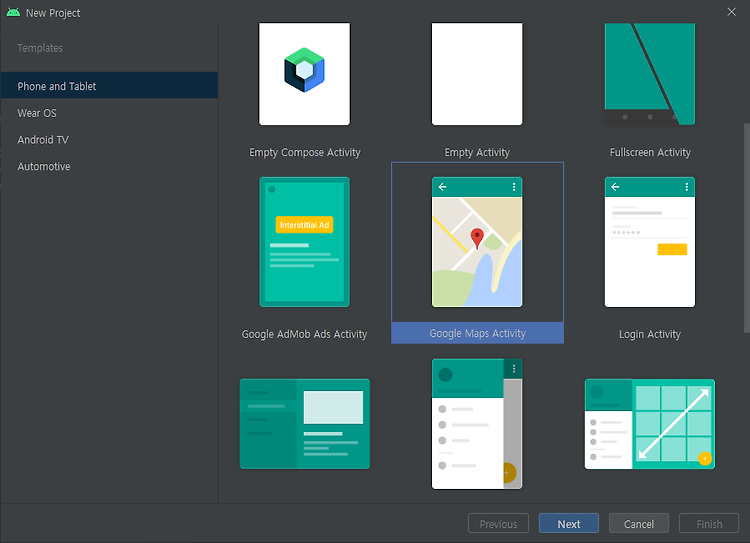Select the two-pane master detail template thumbnail
Viewport: 750px width, 543px height.
point(305,424)
